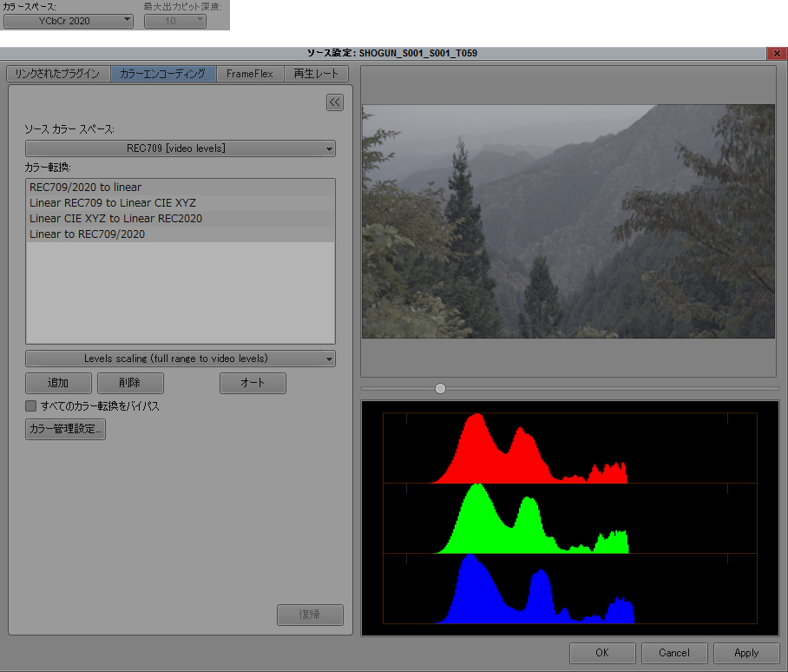This screenshot has width=788, height=672.
Task: Select 'Linear to REC709/2020' transform row
Action: coord(181,234)
